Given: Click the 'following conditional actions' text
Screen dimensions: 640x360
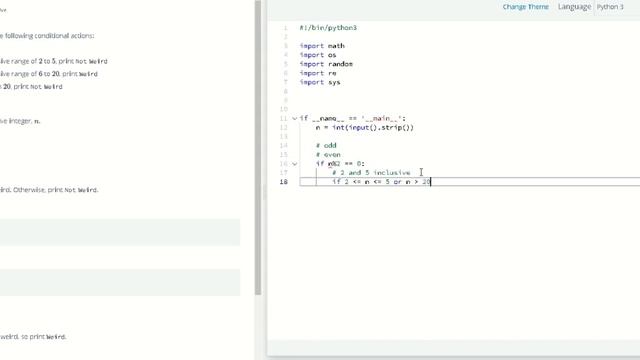Looking at the screenshot, I should point(49,36).
